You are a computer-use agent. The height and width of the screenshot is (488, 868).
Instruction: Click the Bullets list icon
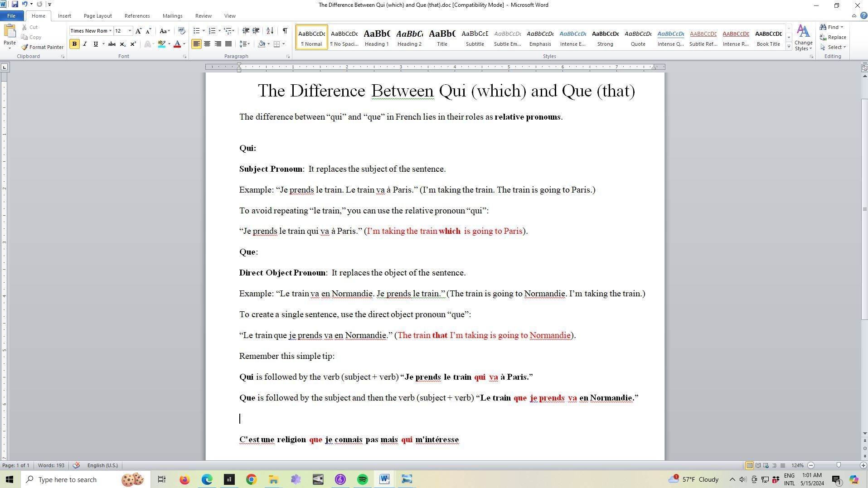[x=196, y=31]
